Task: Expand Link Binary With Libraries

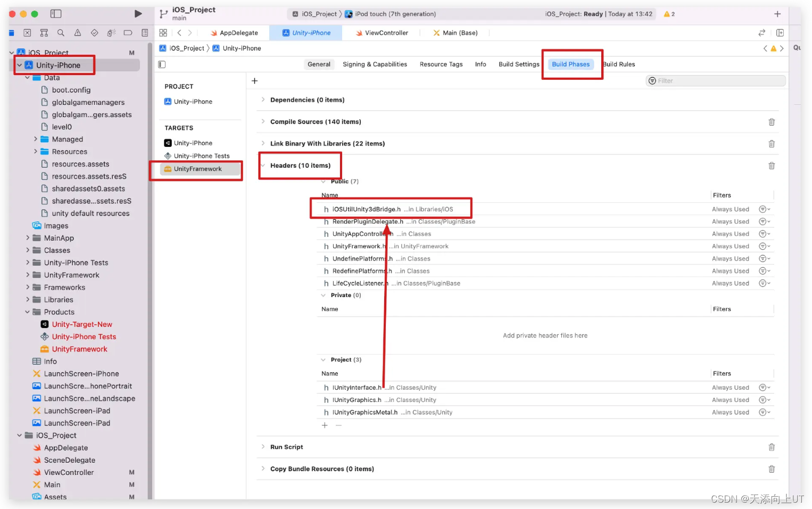Action: pyautogui.click(x=263, y=143)
